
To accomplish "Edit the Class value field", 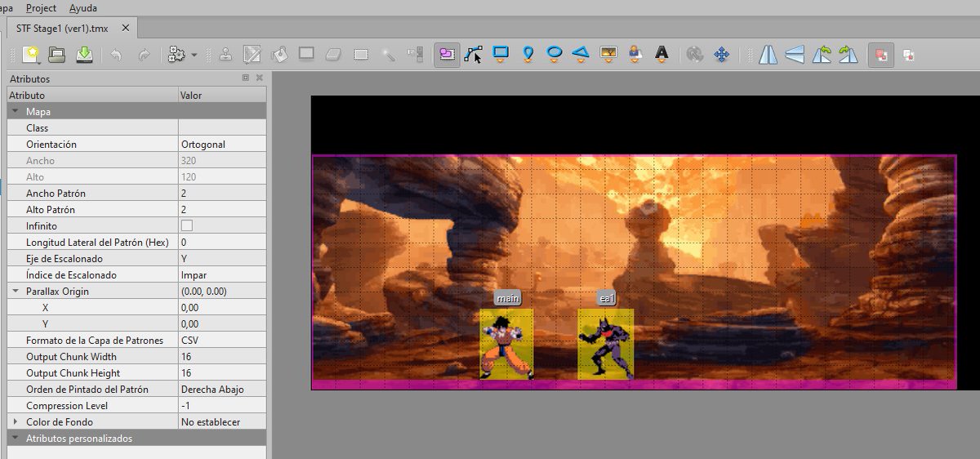I will (x=222, y=128).
